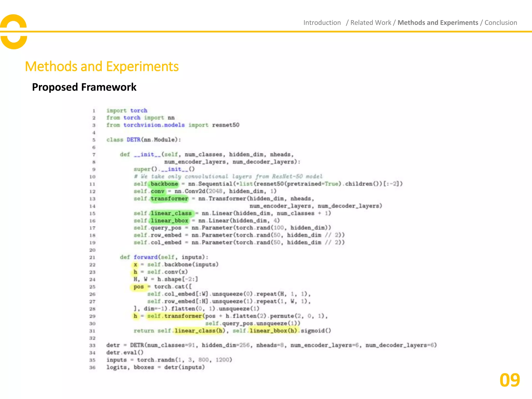Click 'self.conv(x)' expression
532x399 pixels.
pos(167,272)
